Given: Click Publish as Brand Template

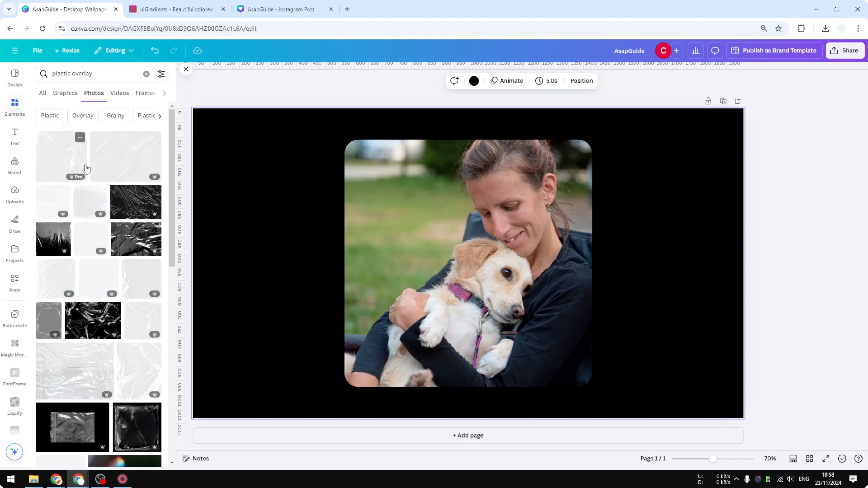Looking at the screenshot, I should click(x=774, y=50).
